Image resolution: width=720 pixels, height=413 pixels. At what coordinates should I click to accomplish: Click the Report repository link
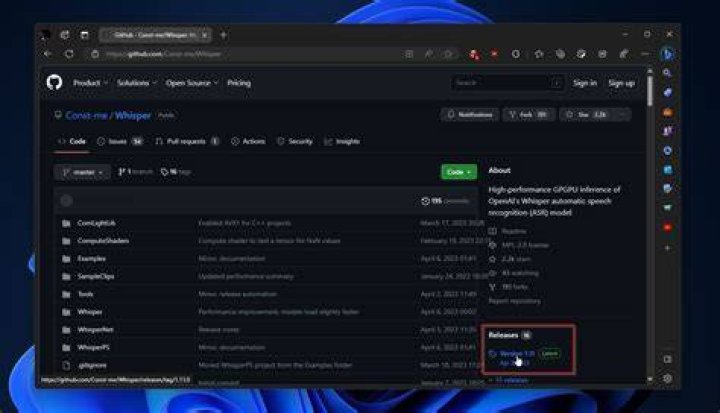[515, 301]
